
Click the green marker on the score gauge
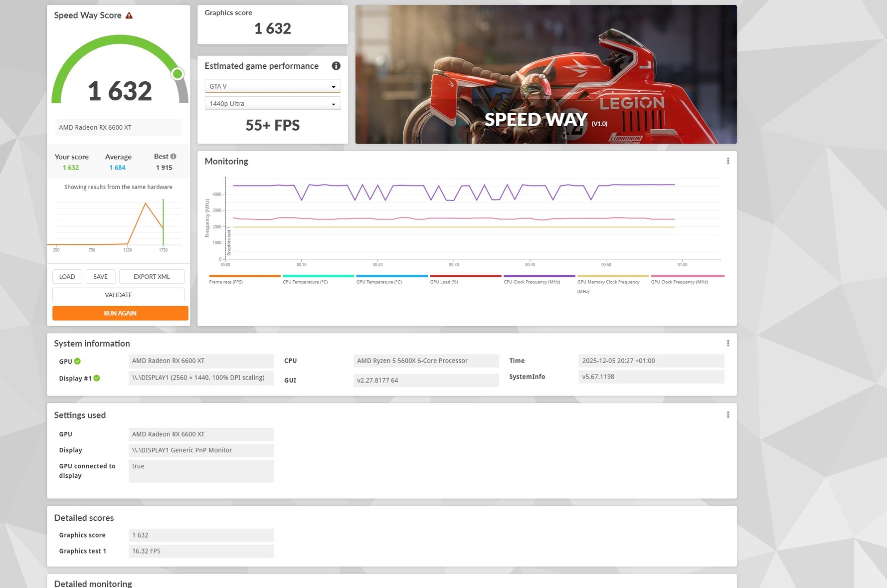click(x=177, y=74)
